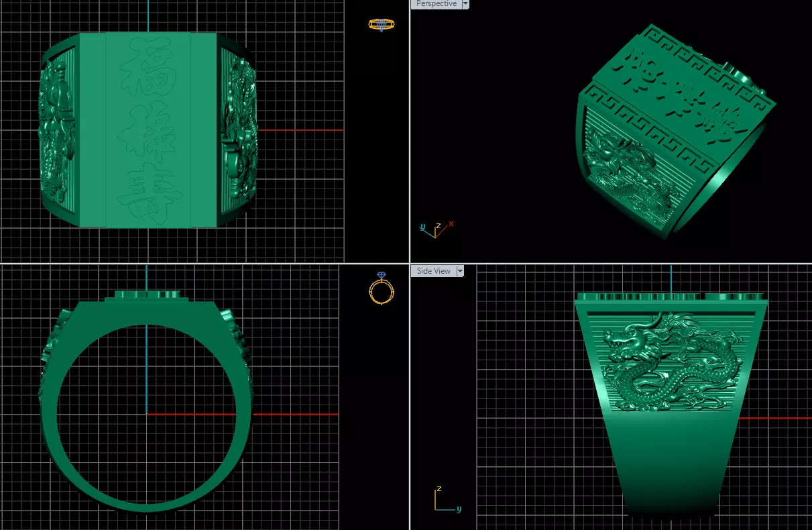Select the middle 祿 character on the ring
The image size is (812, 530).
tap(148, 135)
